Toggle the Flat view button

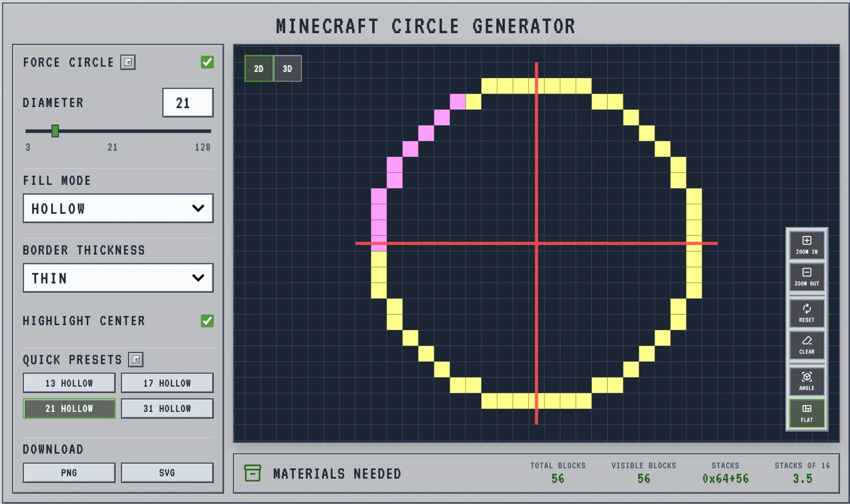coord(807,413)
